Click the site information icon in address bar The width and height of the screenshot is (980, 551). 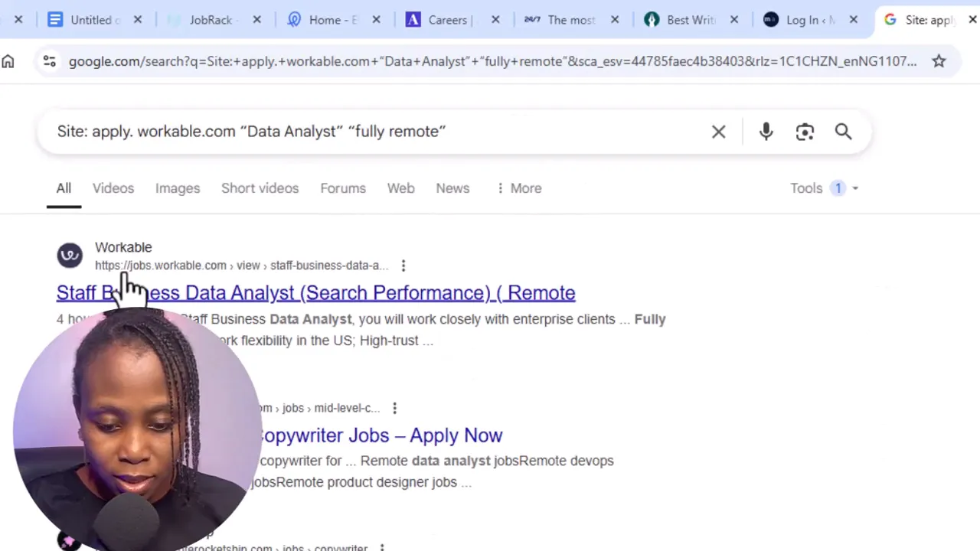click(49, 61)
